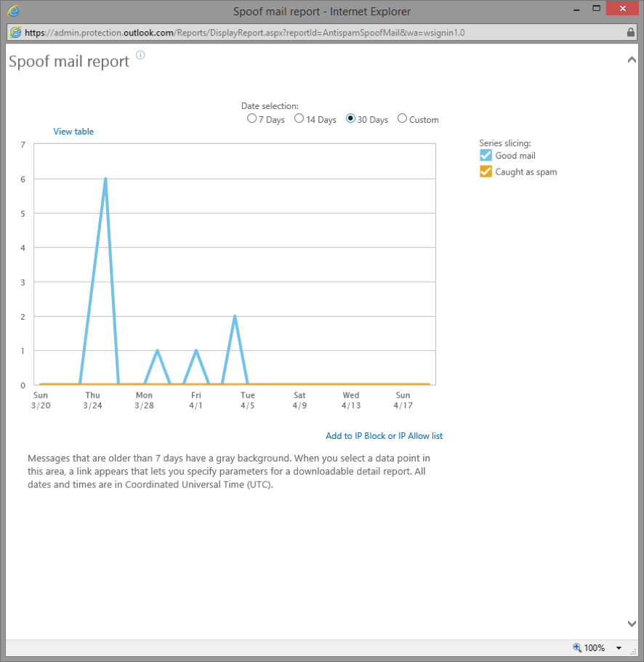Collapse the report using the top-right chevron
The image size is (644, 662).
632,60
